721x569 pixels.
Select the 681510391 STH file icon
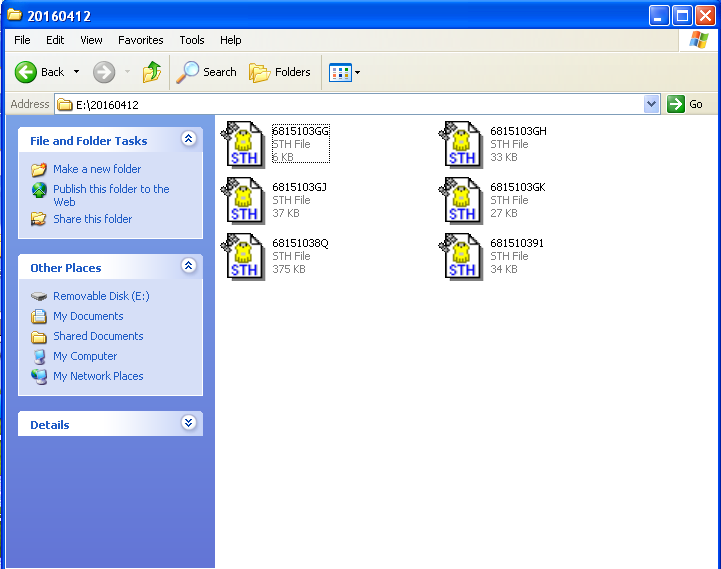click(x=461, y=257)
